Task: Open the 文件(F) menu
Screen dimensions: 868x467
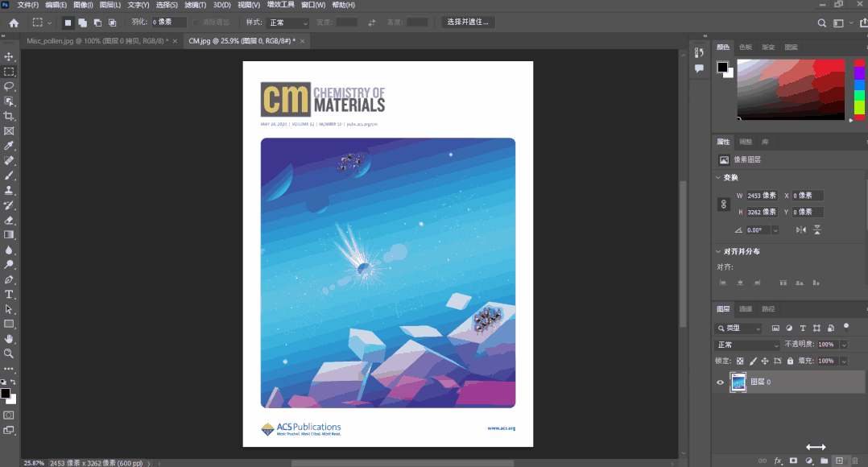Action: 27,5
